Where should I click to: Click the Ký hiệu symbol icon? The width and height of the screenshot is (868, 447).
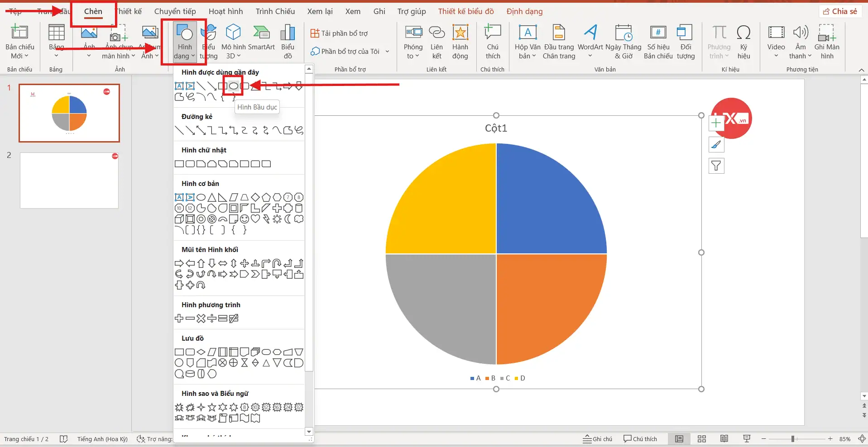(x=743, y=41)
